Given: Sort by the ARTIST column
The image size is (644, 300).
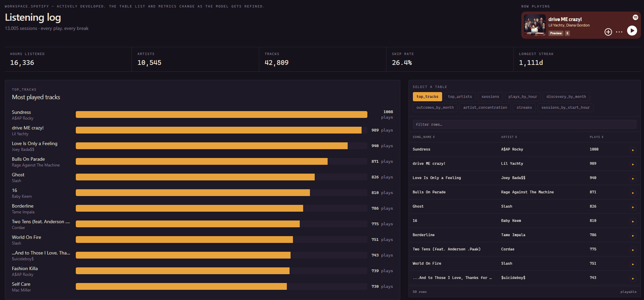Looking at the screenshot, I should click(x=509, y=137).
